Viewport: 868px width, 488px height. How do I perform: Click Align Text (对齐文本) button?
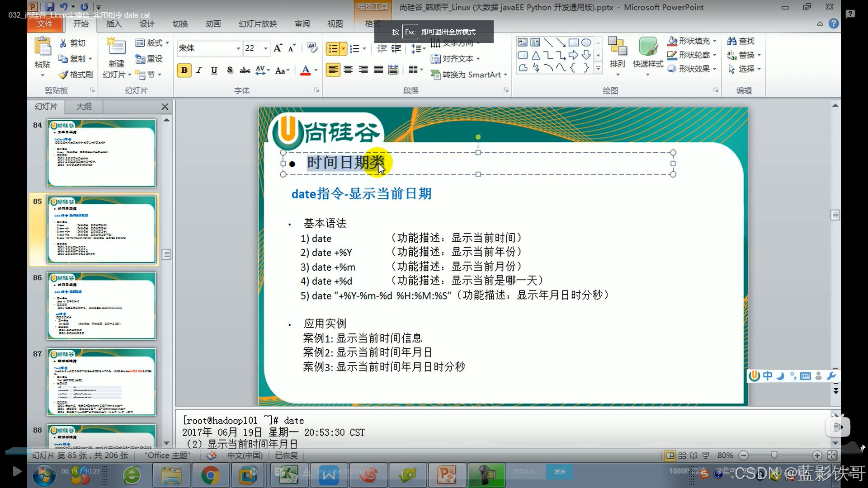point(456,59)
